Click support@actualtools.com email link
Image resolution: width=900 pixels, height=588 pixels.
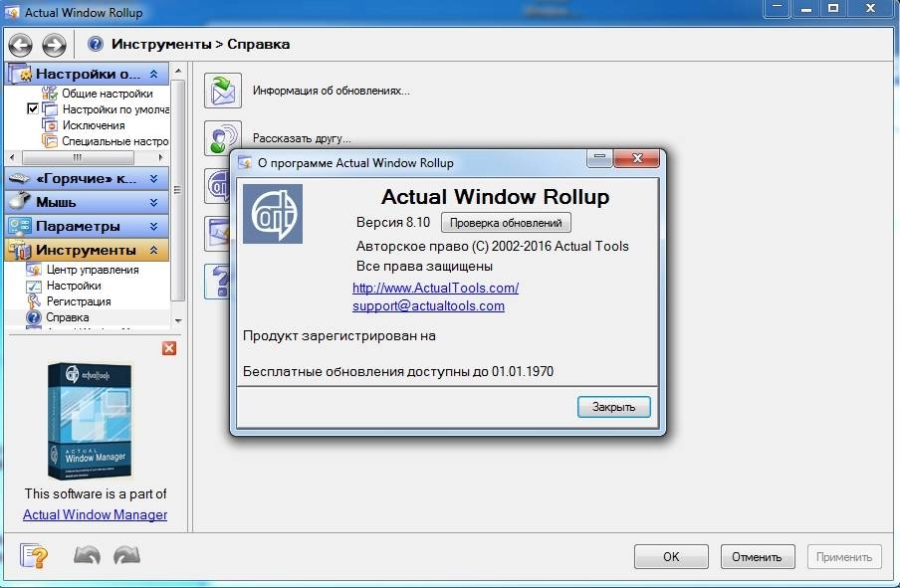pyautogui.click(x=428, y=305)
